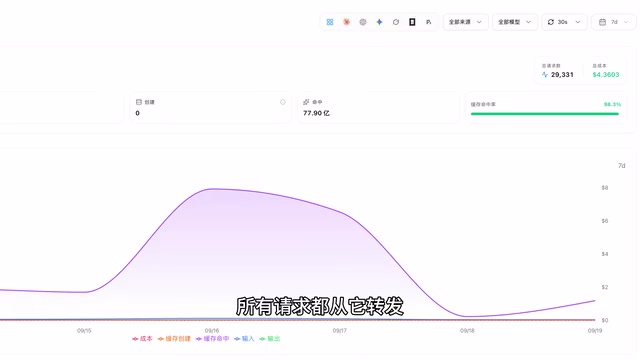Click the 09/18 date axis label
The width and height of the screenshot is (640, 360).
(x=467, y=331)
